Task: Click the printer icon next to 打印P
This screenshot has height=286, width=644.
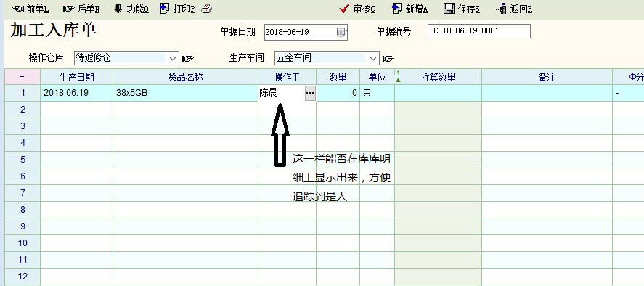Action: (207, 9)
